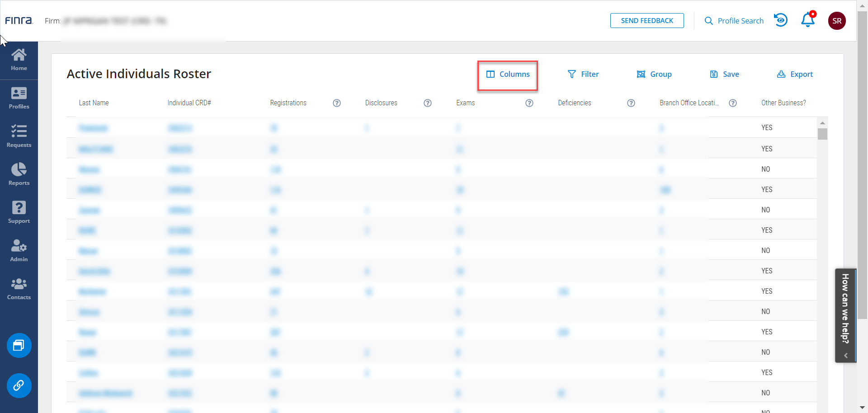Image resolution: width=868 pixels, height=413 pixels.
Task: Click the blue link icon button
Action: click(x=19, y=385)
